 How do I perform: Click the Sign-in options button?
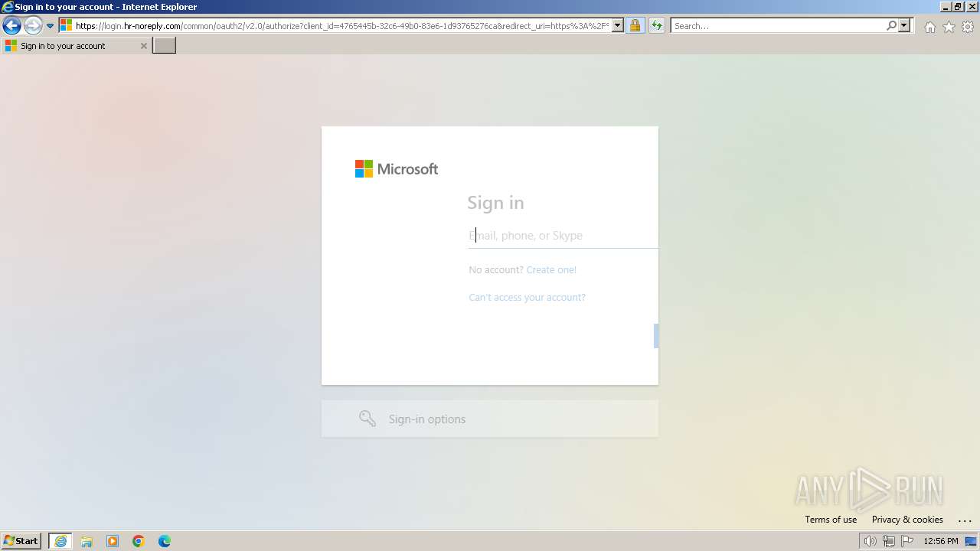pos(489,419)
